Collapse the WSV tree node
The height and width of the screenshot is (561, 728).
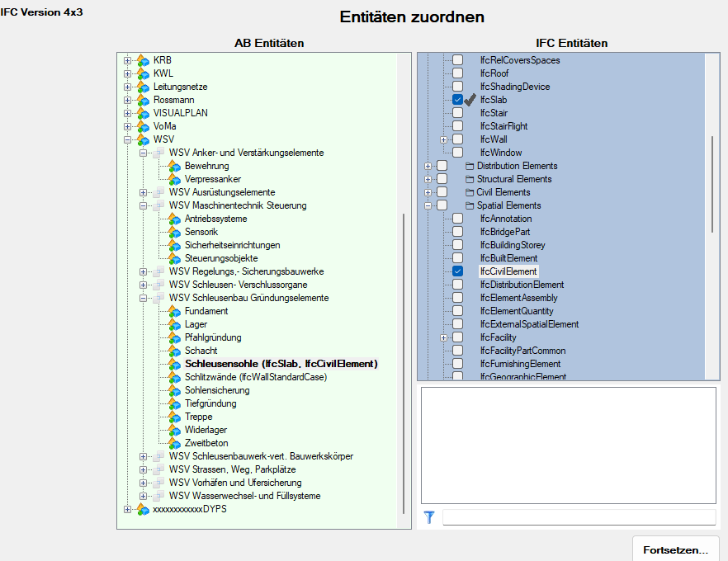point(127,139)
